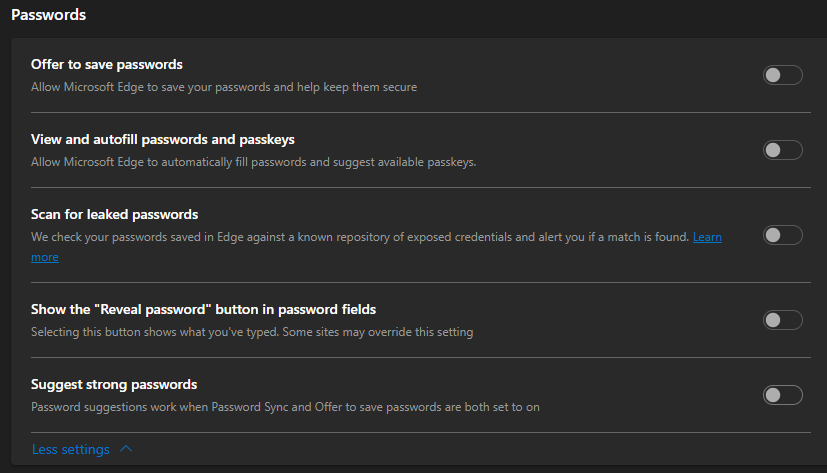Turn on View and autofill passwords toggle
The image size is (827, 473).
pyautogui.click(x=783, y=150)
